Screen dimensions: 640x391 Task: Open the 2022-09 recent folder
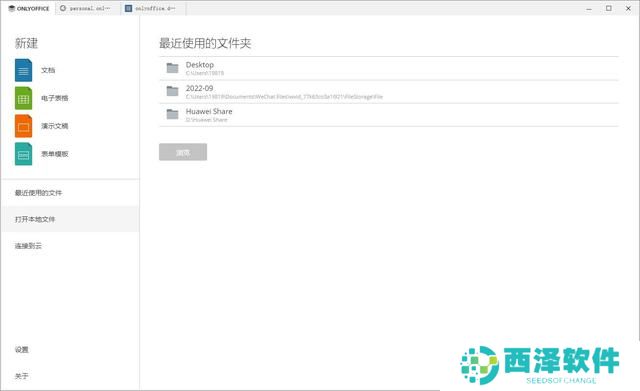[x=389, y=91]
